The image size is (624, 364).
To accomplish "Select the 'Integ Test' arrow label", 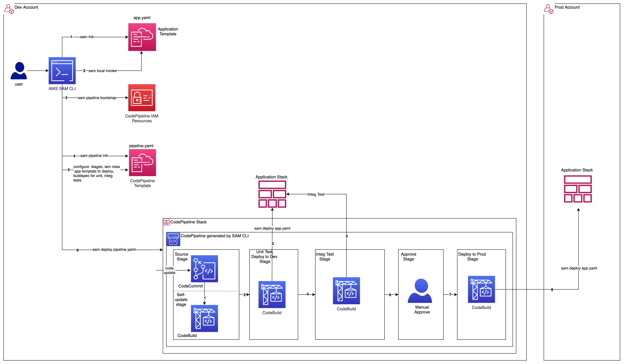I will coord(316,195).
